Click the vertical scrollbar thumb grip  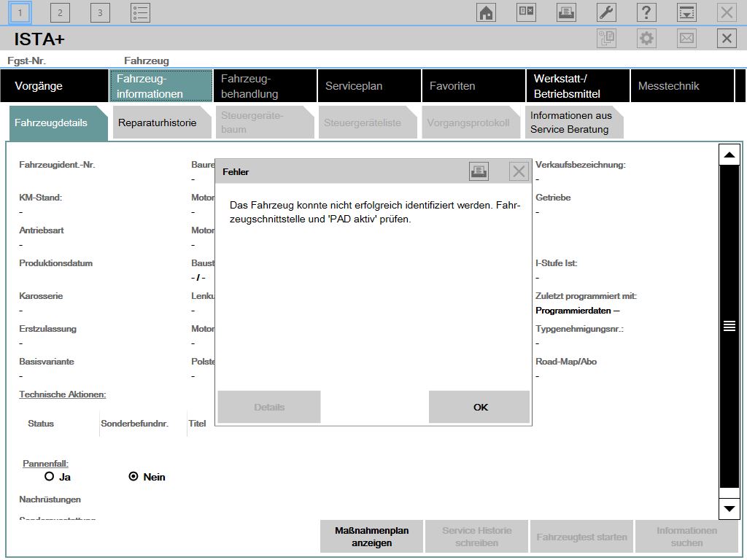[x=729, y=326]
